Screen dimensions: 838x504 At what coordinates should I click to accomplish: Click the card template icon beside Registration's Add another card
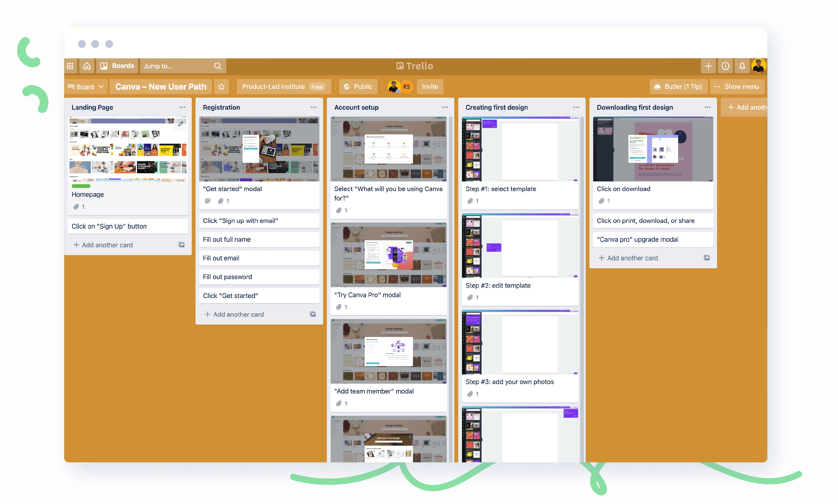pyautogui.click(x=312, y=314)
